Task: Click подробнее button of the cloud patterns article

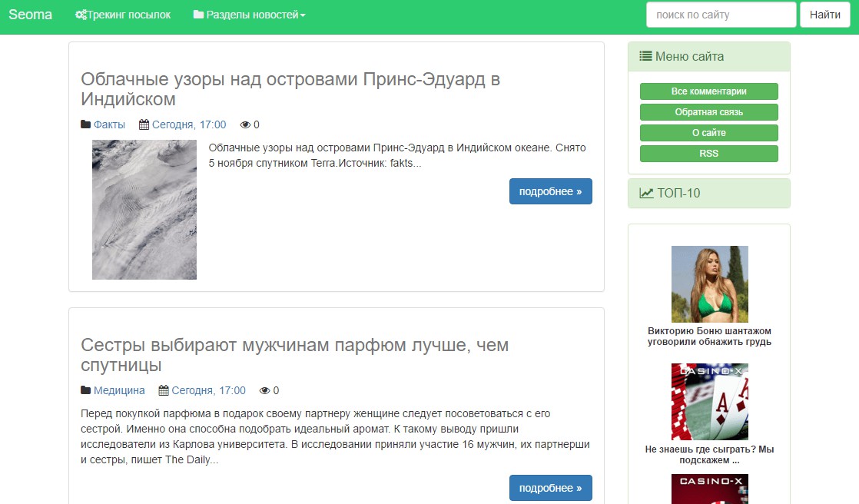Action: point(551,191)
